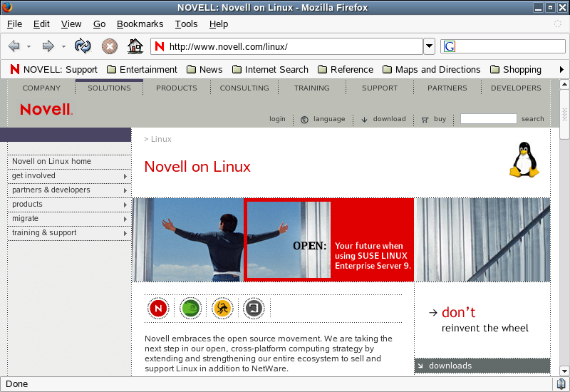570x392 pixels.
Task: Open the Go menu
Action: (x=99, y=24)
